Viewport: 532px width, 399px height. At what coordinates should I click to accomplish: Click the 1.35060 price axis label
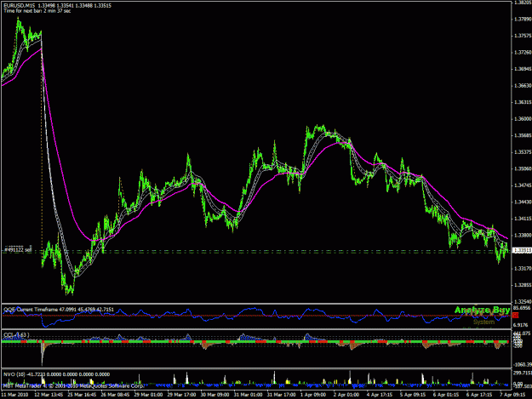(523, 168)
